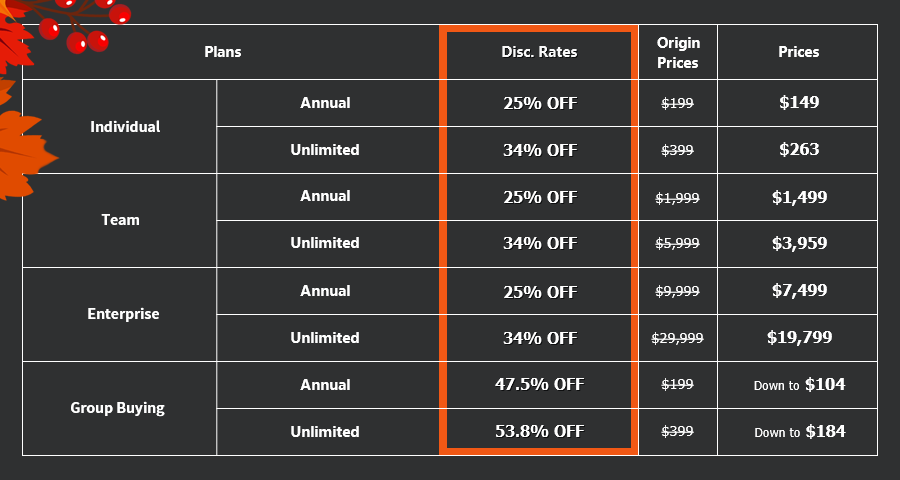Click the Enterprise plan cell
Viewport: 900px width, 480px height.
pyautogui.click(x=119, y=314)
